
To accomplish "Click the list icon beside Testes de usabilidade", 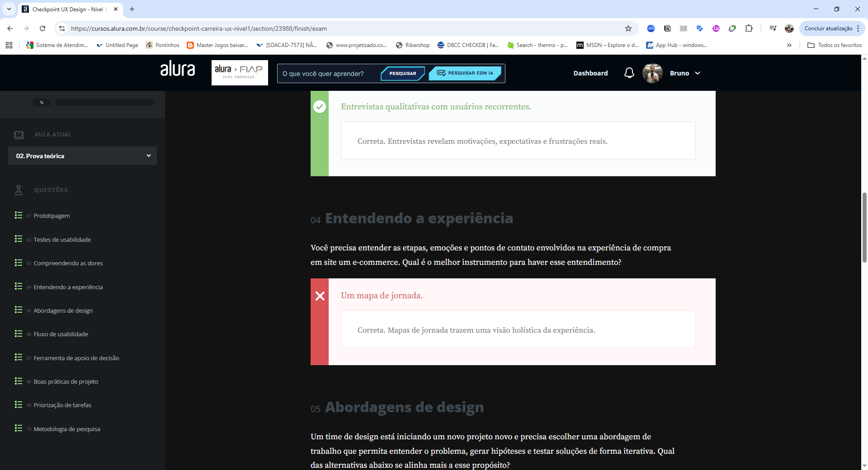I will (19, 239).
